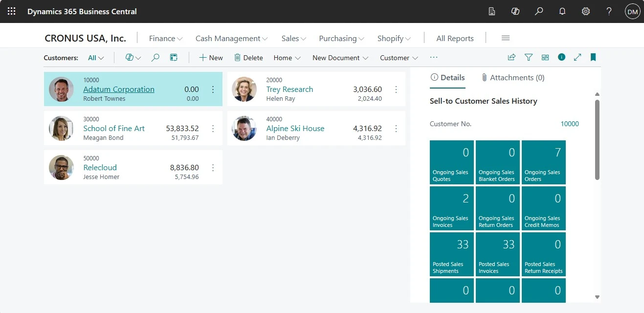Open row options for Relecloud
644x313 pixels.
[213, 168]
